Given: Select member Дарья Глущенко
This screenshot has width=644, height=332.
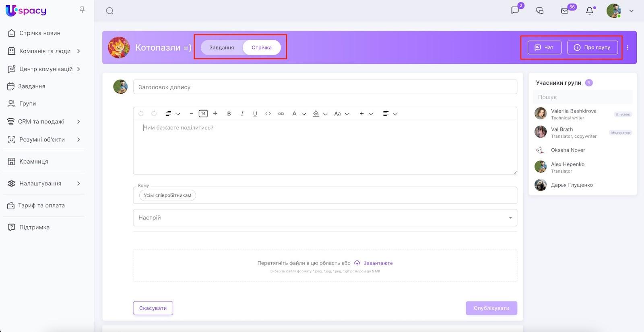Looking at the screenshot, I should [x=583, y=185].
